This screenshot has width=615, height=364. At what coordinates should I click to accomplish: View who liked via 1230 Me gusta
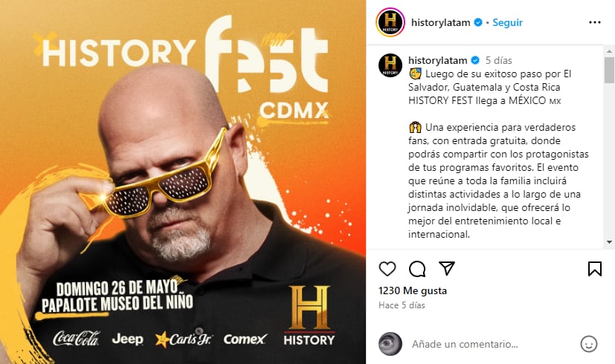pos(413,290)
